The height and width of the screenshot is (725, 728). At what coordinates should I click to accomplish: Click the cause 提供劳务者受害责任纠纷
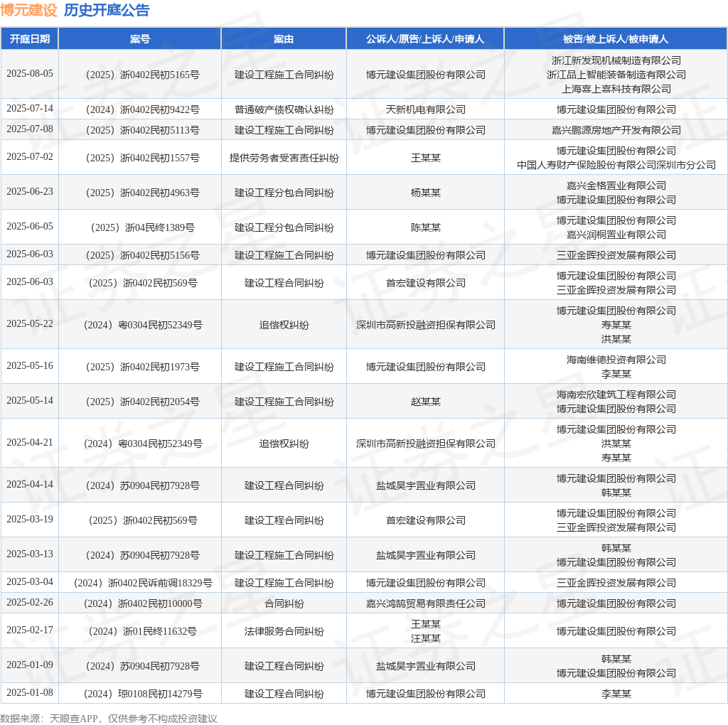(284, 158)
